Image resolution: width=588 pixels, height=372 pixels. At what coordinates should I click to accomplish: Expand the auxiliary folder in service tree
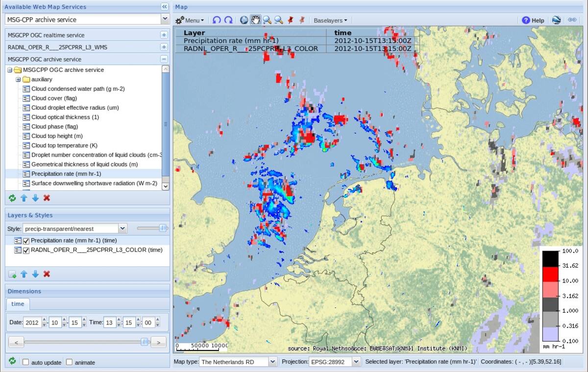18,79
